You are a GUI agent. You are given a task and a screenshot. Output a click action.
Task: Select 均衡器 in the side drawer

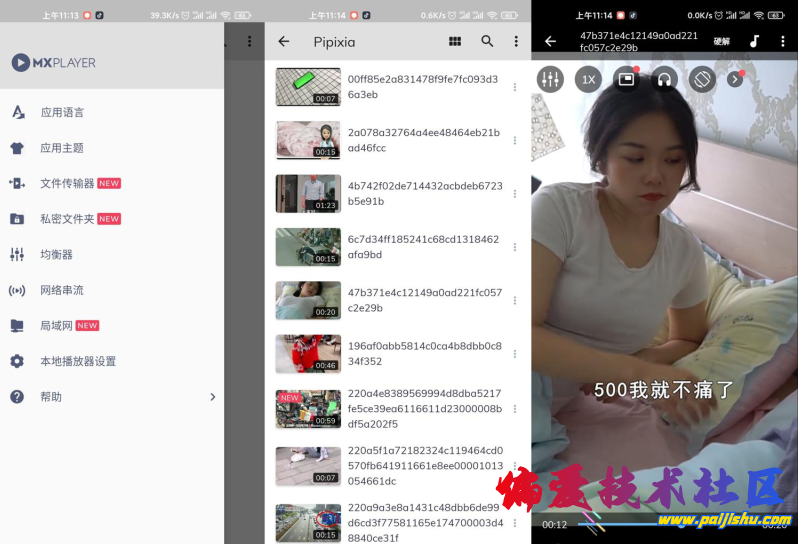(x=56, y=255)
